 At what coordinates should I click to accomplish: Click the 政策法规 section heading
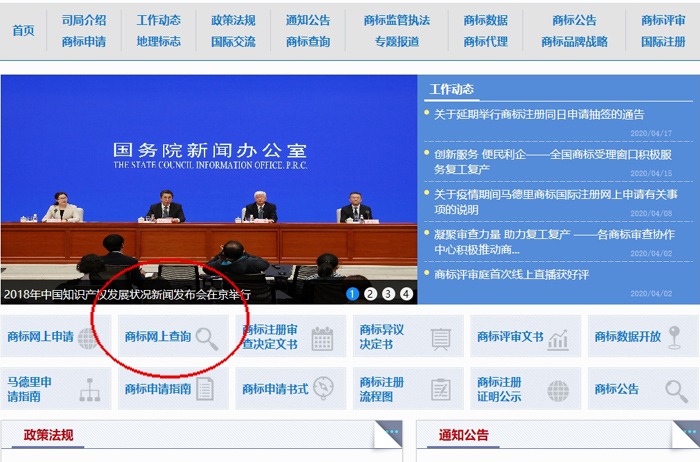pos(48,435)
